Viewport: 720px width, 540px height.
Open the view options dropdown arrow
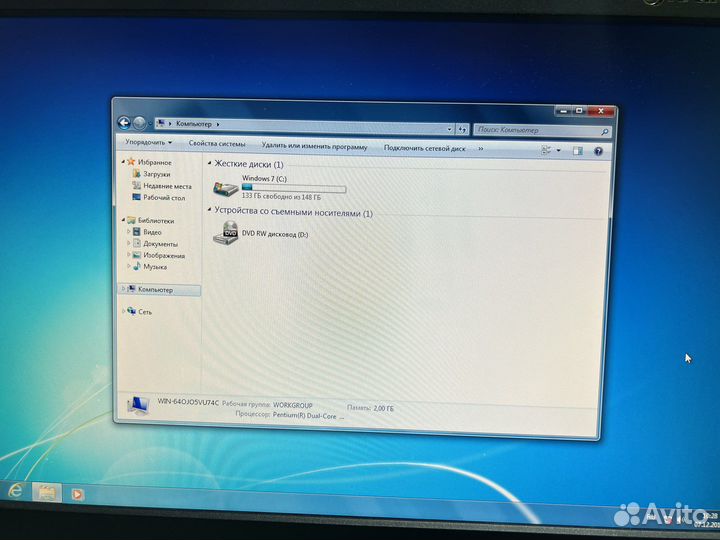point(558,151)
